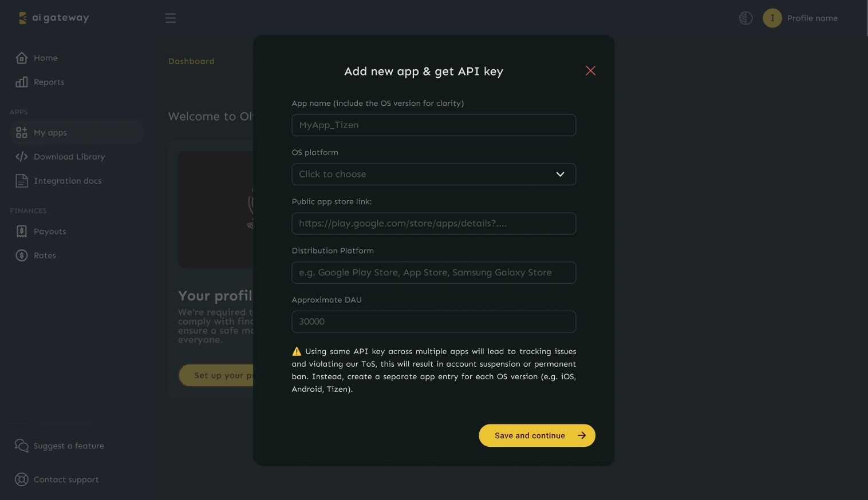Go to the Dashboard breadcrumb
The image size is (868, 500).
point(191,61)
